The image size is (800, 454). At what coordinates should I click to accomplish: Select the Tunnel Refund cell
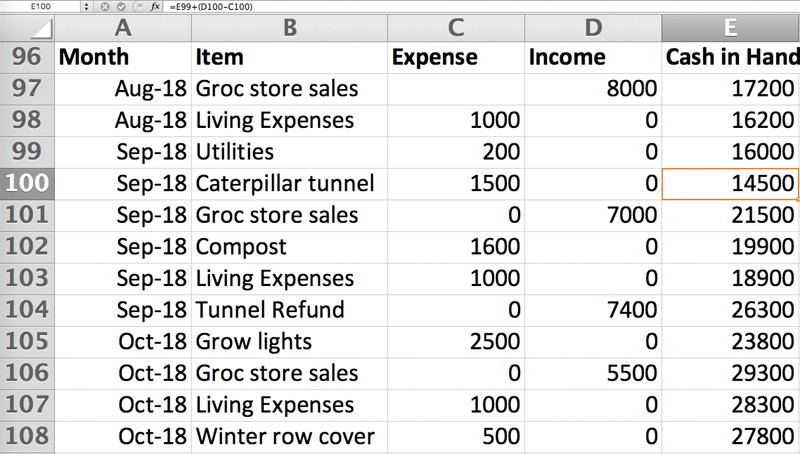288,310
